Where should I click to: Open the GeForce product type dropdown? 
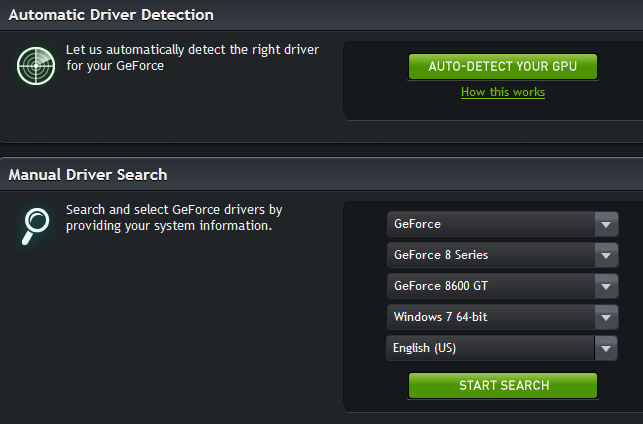502,224
